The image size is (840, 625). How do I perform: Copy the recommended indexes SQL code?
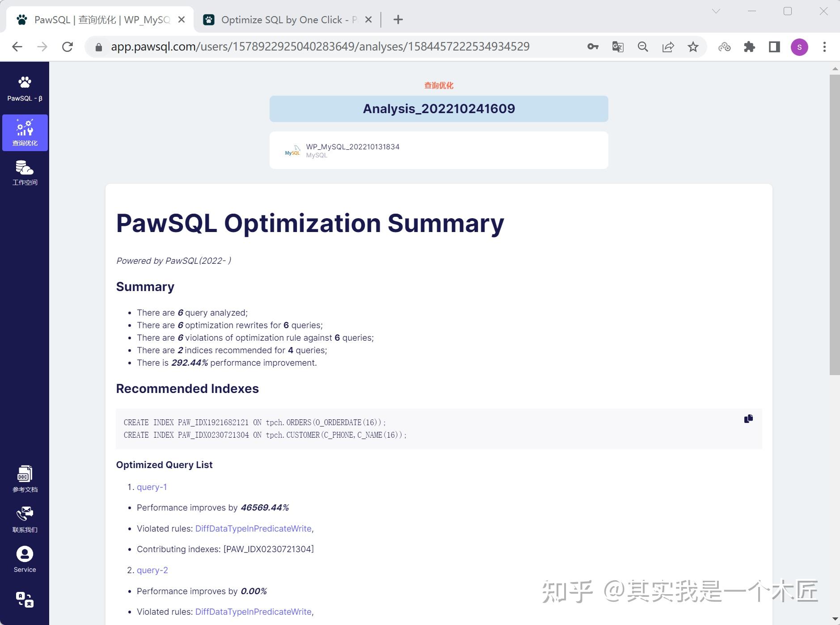pos(748,418)
